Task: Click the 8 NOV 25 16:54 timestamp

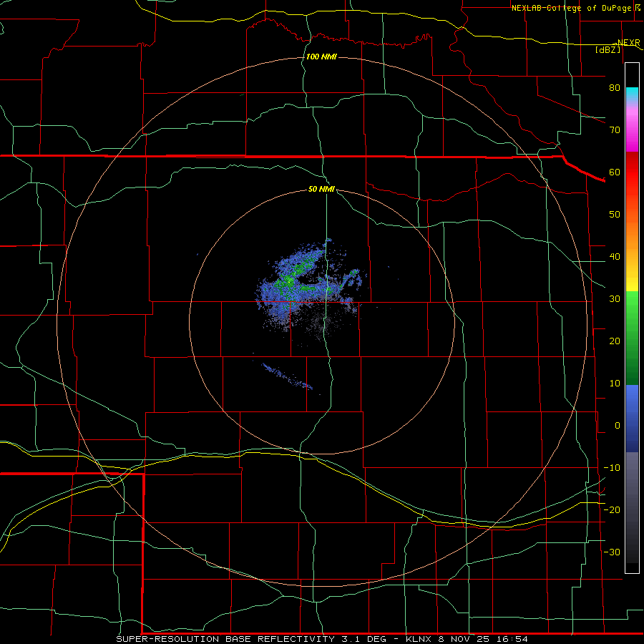Action: (x=483, y=639)
